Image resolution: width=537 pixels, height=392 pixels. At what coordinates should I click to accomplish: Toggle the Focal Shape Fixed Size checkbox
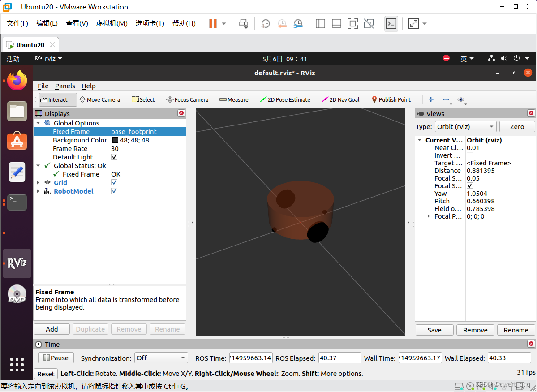click(470, 186)
